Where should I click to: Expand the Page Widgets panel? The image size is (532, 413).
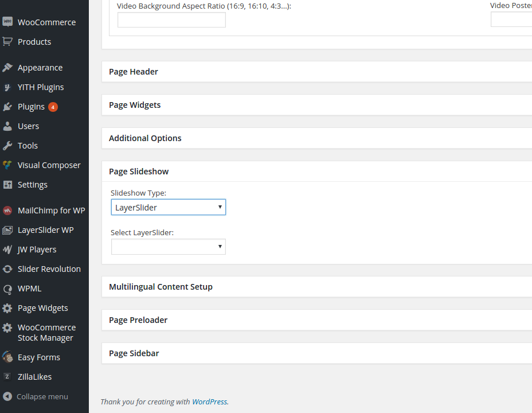(x=135, y=105)
